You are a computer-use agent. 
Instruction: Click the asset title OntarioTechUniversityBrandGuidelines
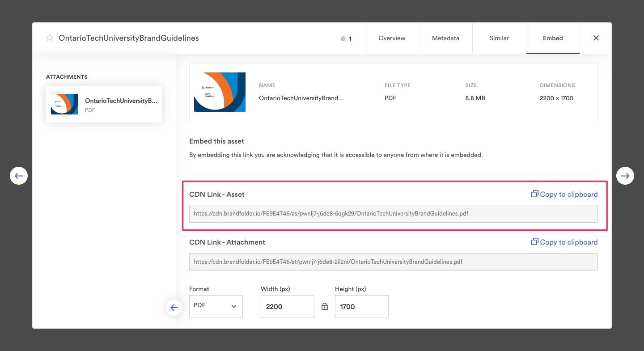[x=129, y=38]
